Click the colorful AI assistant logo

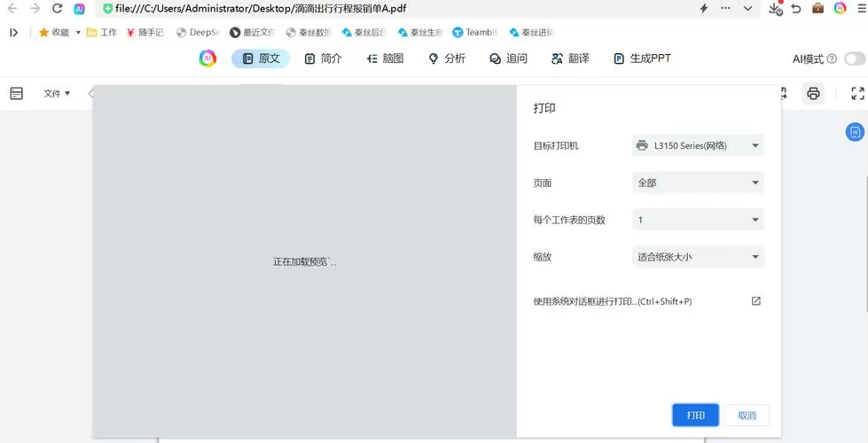[207, 58]
